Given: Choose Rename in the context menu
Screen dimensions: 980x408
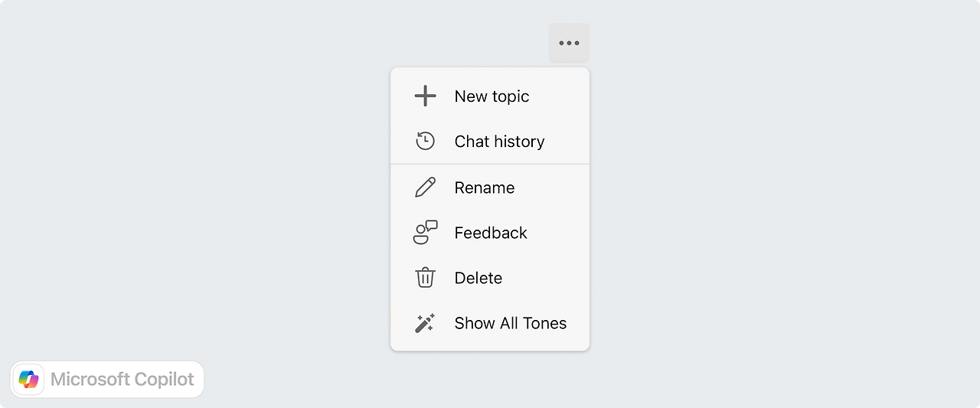Looking at the screenshot, I should click(x=490, y=188).
